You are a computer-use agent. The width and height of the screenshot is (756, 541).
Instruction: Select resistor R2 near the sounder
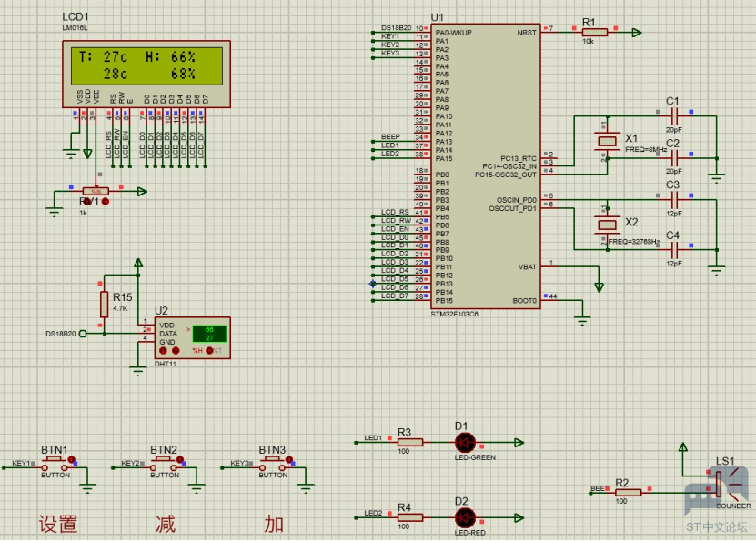coord(629,492)
